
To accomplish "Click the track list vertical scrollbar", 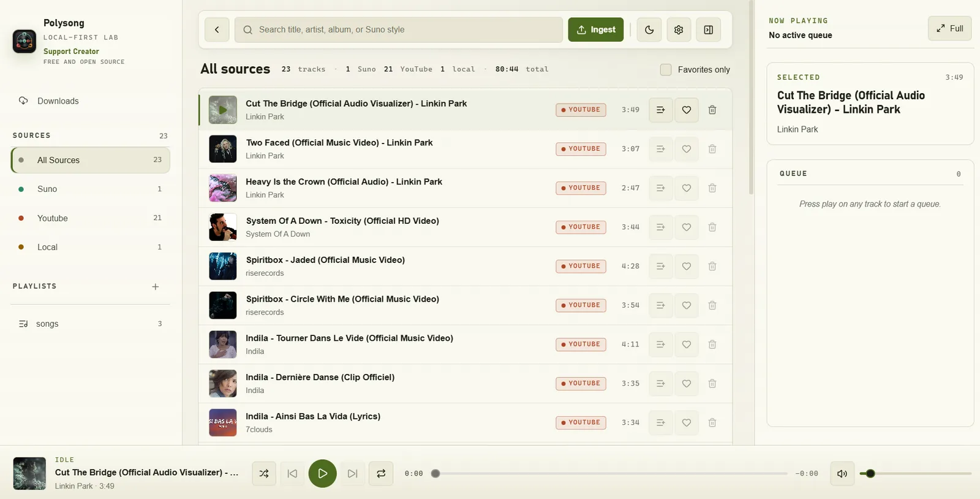I will pos(752,97).
